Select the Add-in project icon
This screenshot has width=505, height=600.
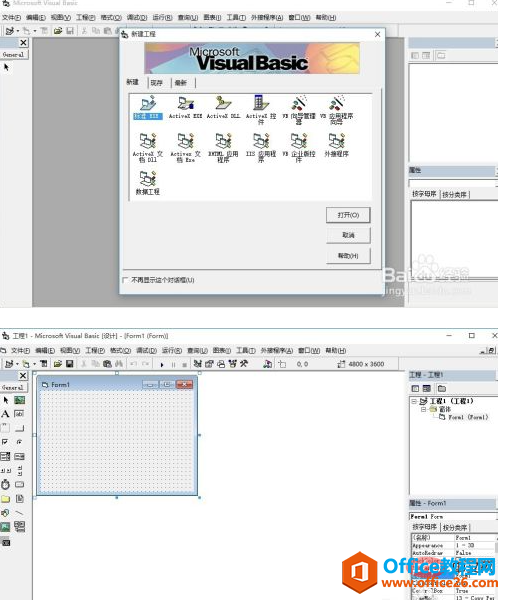337,145
